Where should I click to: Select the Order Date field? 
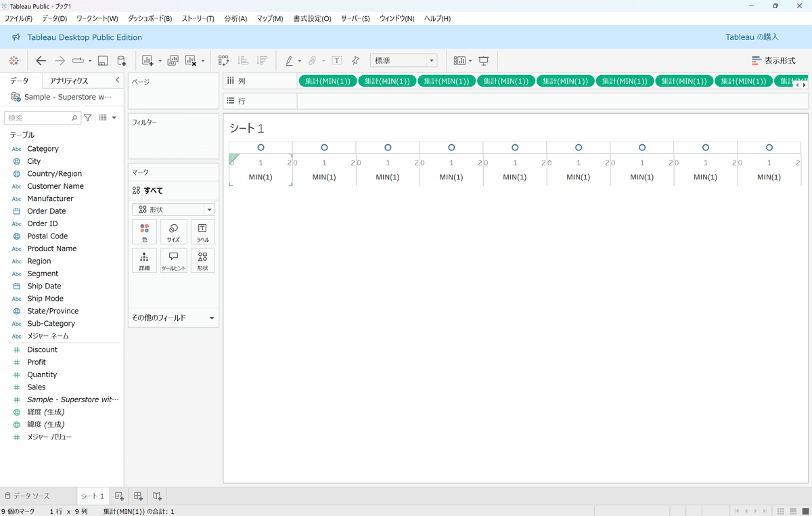47,211
